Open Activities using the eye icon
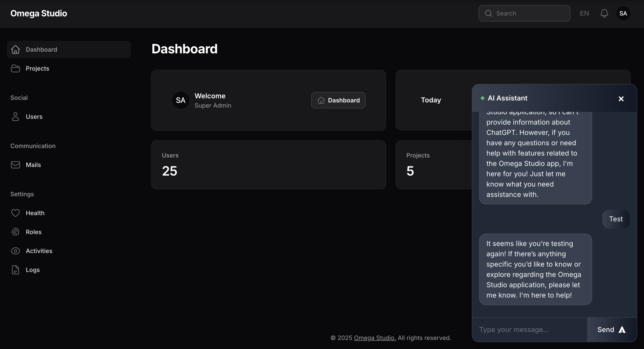Viewport: 644px width, 349px height. [15, 251]
